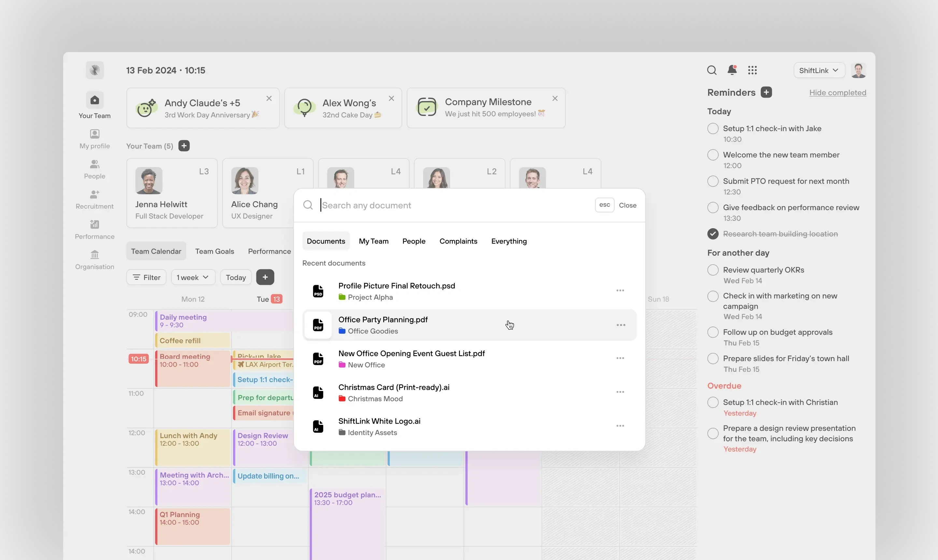Open options for Office Party Planning.pdf
Viewport: 938px width, 560px height.
pyautogui.click(x=620, y=325)
